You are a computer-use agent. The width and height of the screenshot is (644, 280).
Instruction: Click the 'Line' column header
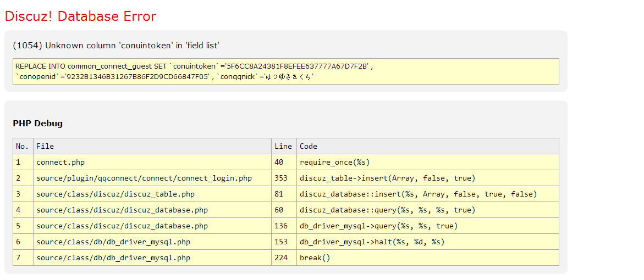(x=283, y=146)
